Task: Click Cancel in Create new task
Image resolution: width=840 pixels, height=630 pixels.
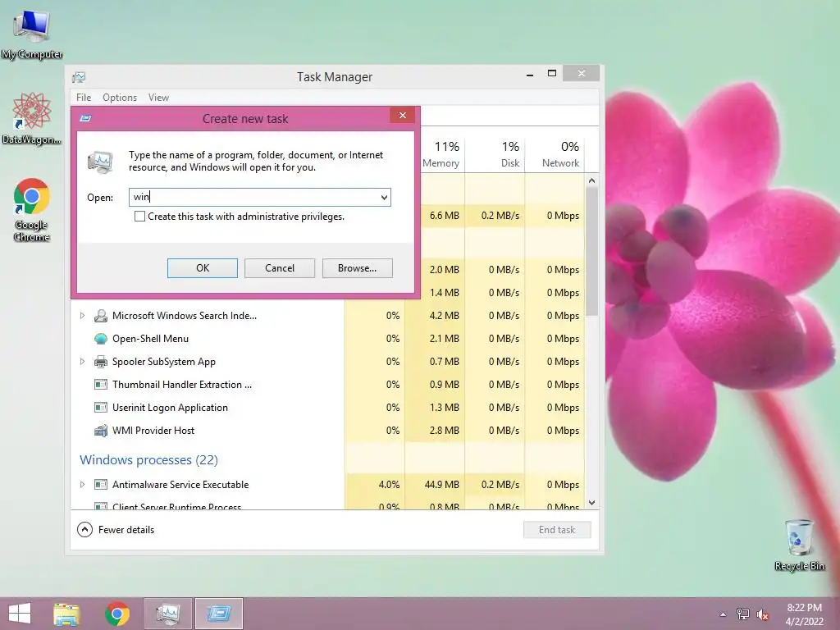Action: tap(280, 268)
